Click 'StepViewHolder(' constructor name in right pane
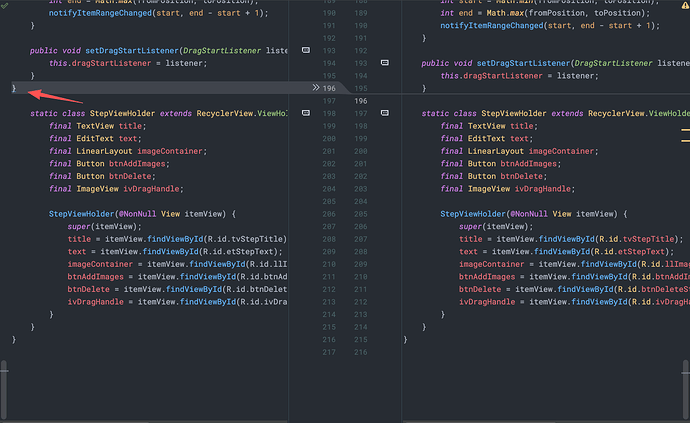This screenshot has width=690, height=423. point(475,214)
